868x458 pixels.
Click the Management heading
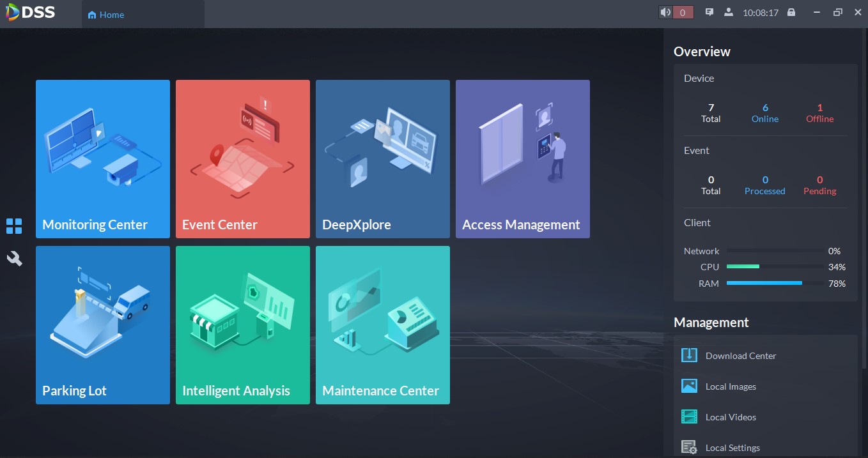click(x=711, y=323)
